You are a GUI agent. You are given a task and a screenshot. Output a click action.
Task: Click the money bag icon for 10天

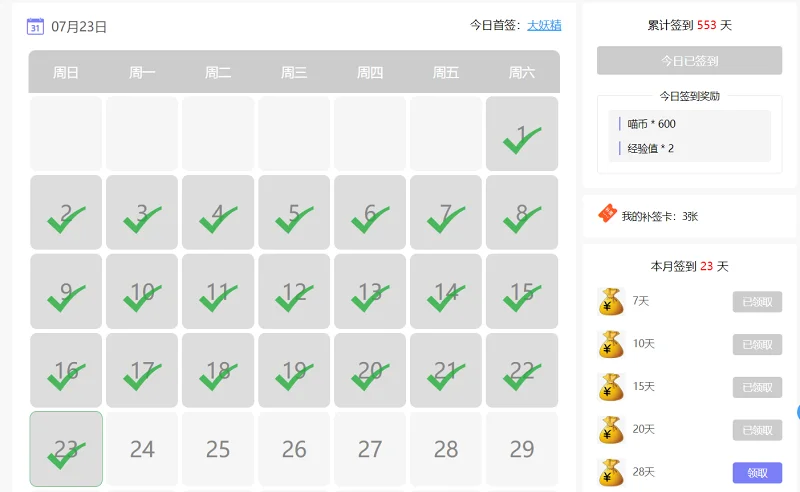click(x=611, y=345)
